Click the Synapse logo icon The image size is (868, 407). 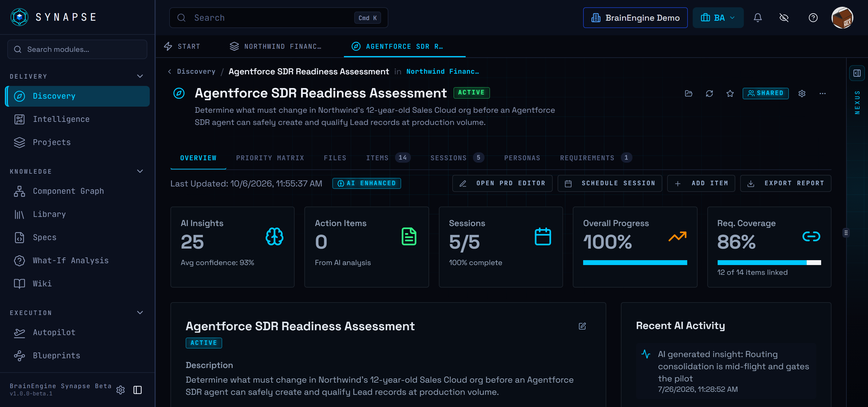tap(19, 17)
